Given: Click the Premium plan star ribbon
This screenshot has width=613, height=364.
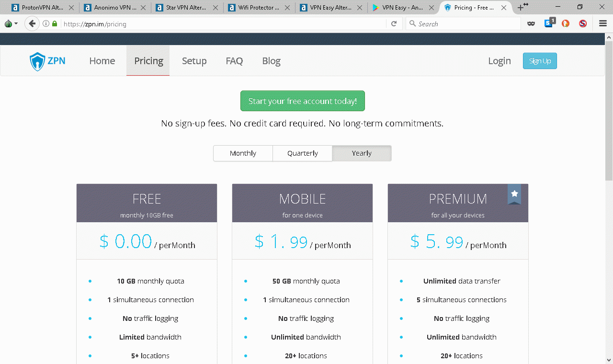Looking at the screenshot, I should (x=514, y=194).
